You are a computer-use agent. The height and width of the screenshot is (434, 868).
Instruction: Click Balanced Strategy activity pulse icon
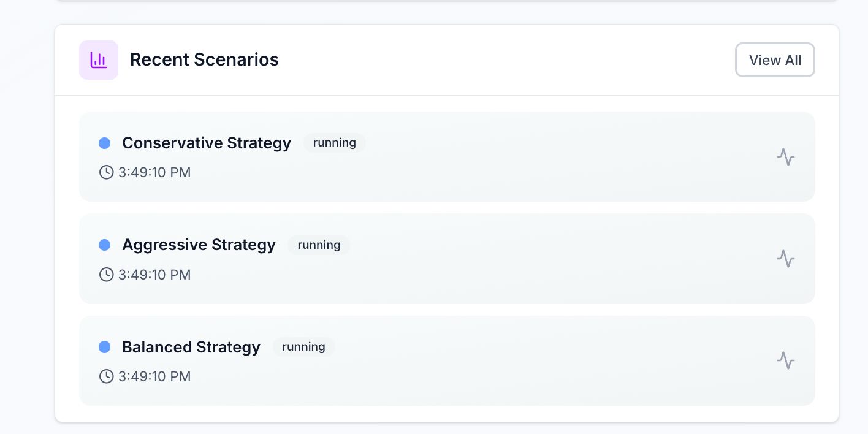tap(785, 360)
